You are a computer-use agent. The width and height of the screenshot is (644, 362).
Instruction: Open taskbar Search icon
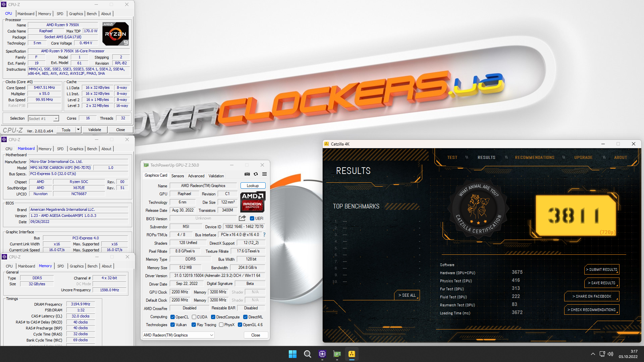[x=307, y=354]
